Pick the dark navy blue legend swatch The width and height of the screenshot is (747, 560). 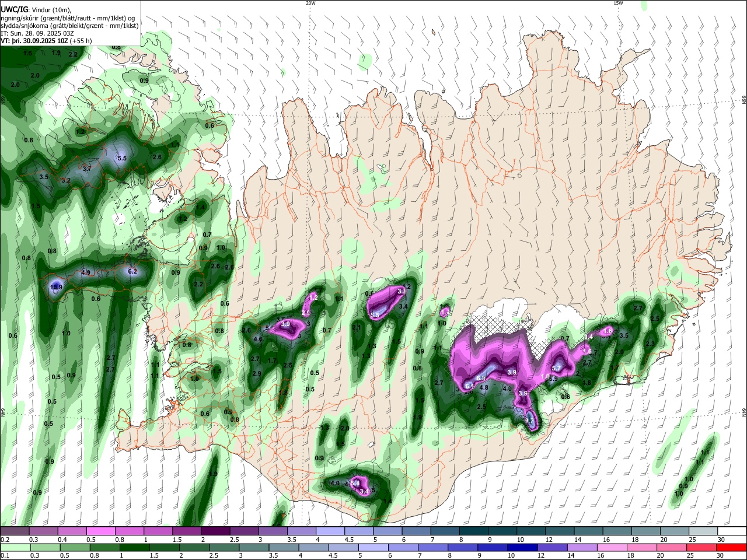(521, 548)
